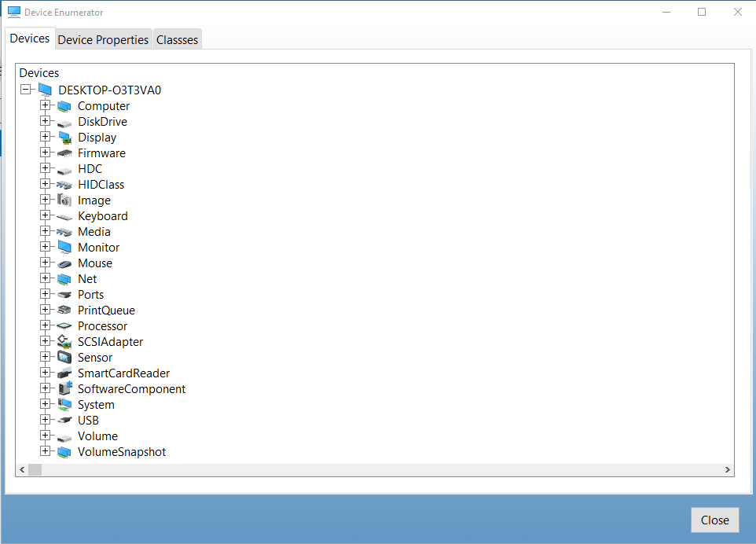Open the Classses tab
756x544 pixels.
pyautogui.click(x=177, y=39)
